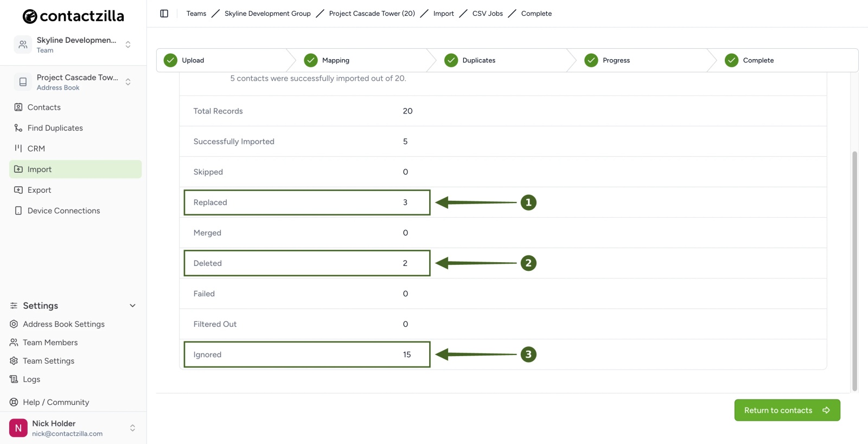868x444 pixels.
Task: Open the Skyline Development team switcher
Action: [73, 45]
